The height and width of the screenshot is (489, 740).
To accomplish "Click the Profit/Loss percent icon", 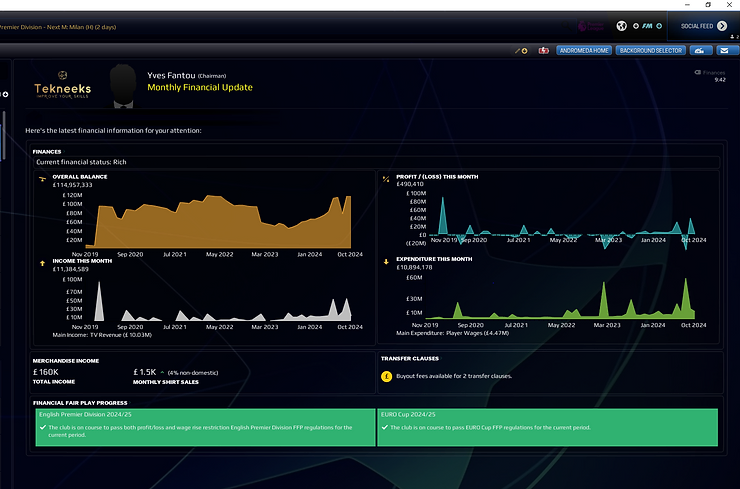I will [x=386, y=179].
